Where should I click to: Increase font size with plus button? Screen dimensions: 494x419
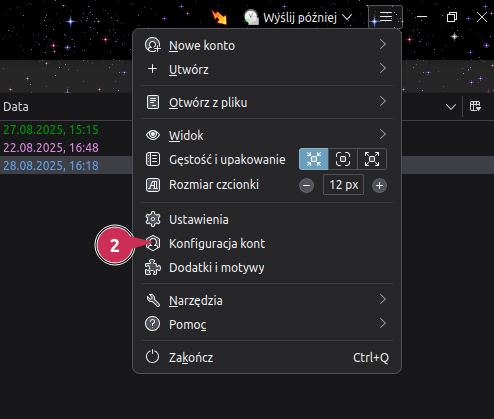pos(379,185)
